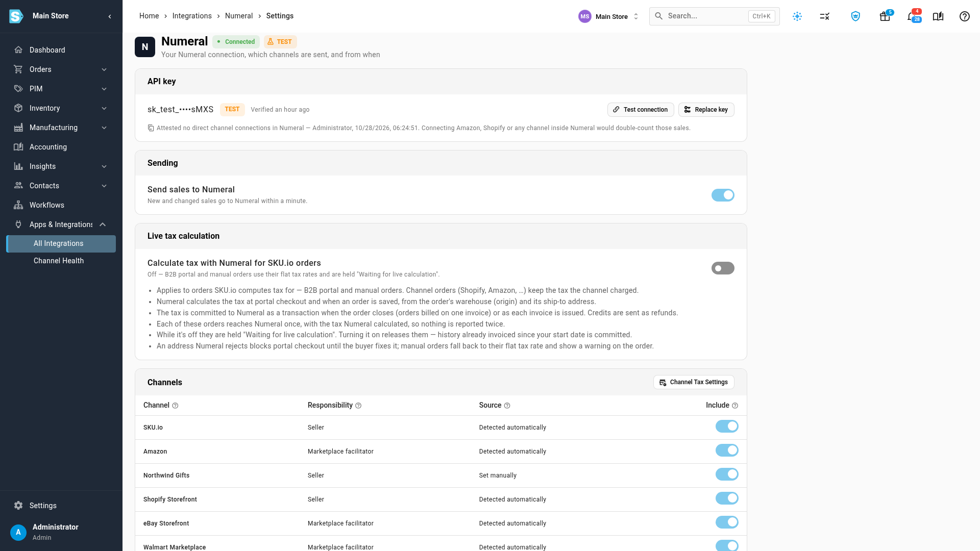Show Include column help tooltip icon

(735, 406)
